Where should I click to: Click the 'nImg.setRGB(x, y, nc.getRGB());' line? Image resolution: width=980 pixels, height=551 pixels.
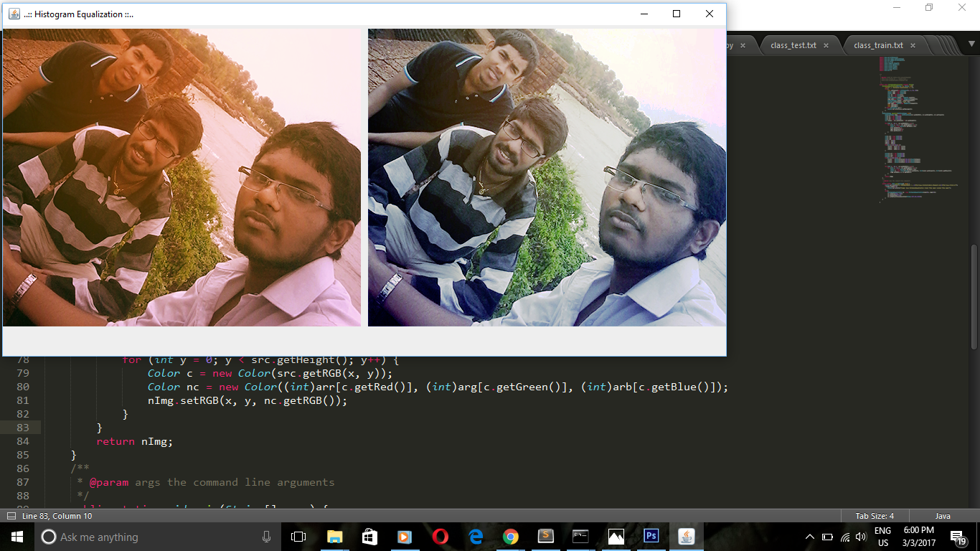248,400
